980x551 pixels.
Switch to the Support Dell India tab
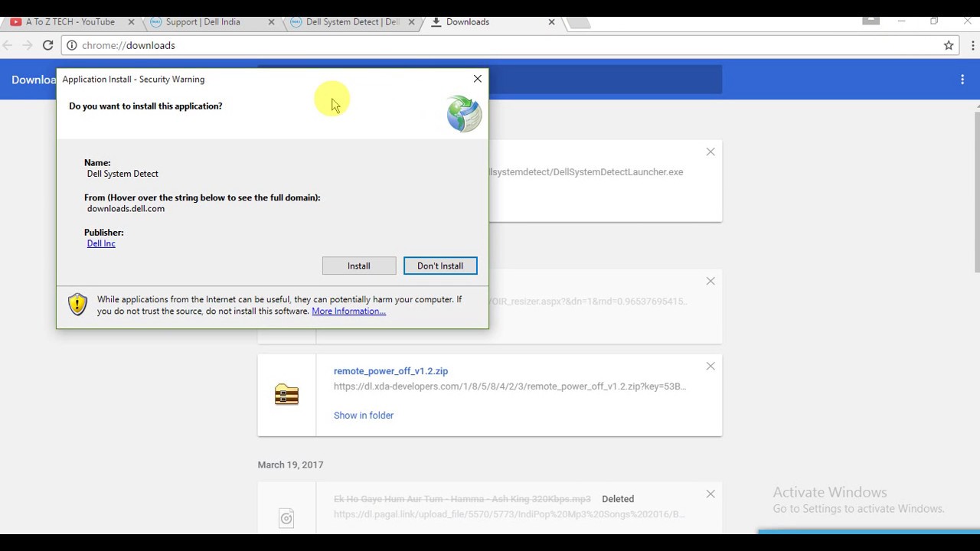coord(202,22)
